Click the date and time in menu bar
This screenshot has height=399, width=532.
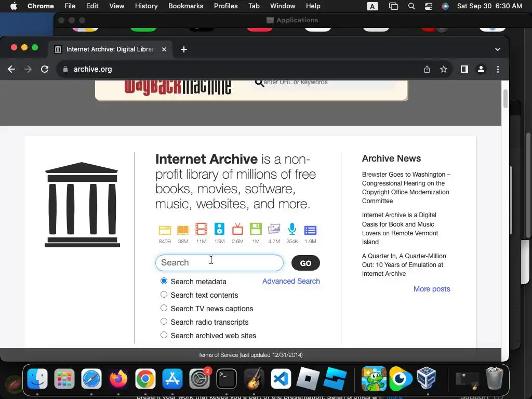tap(489, 6)
